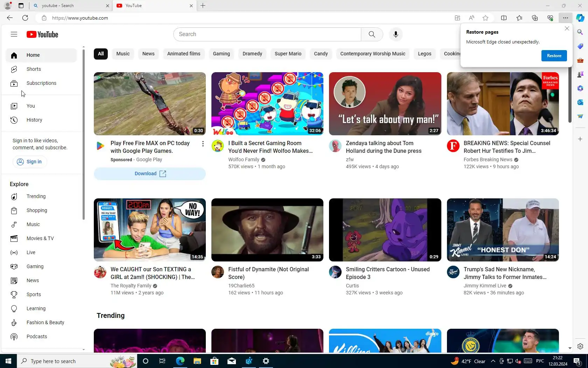Open the Zendaya talking about Tom Holland video title
Image resolution: width=588 pixels, height=368 pixels.
[384, 147]
